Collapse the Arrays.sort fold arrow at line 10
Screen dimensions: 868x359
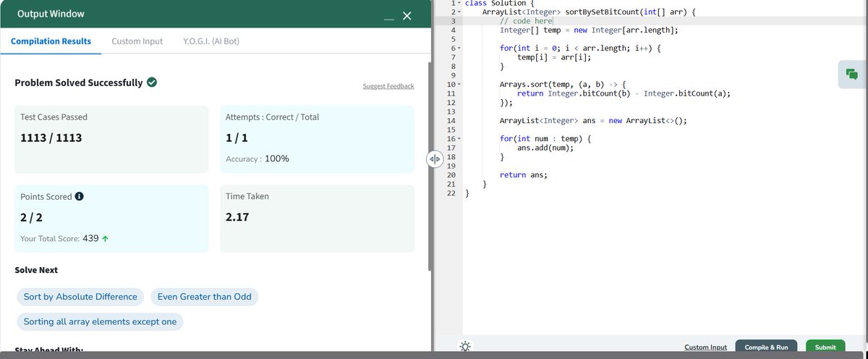(x=459, y=85)
